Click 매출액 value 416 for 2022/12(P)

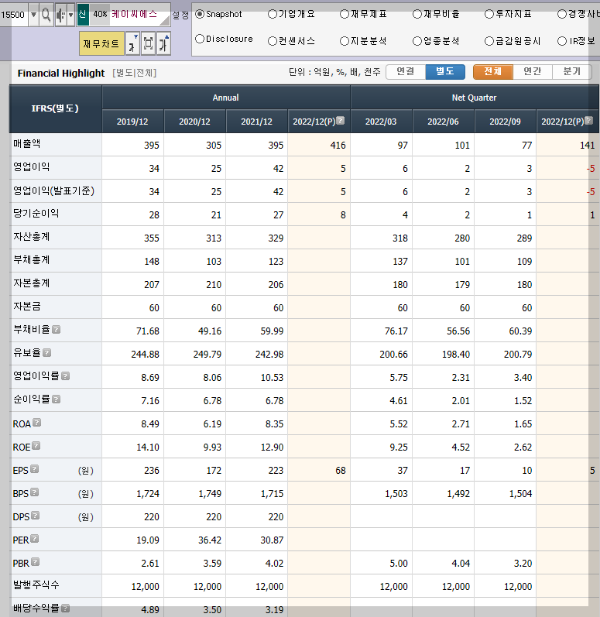pyautogui.click(x=338, y=145)
